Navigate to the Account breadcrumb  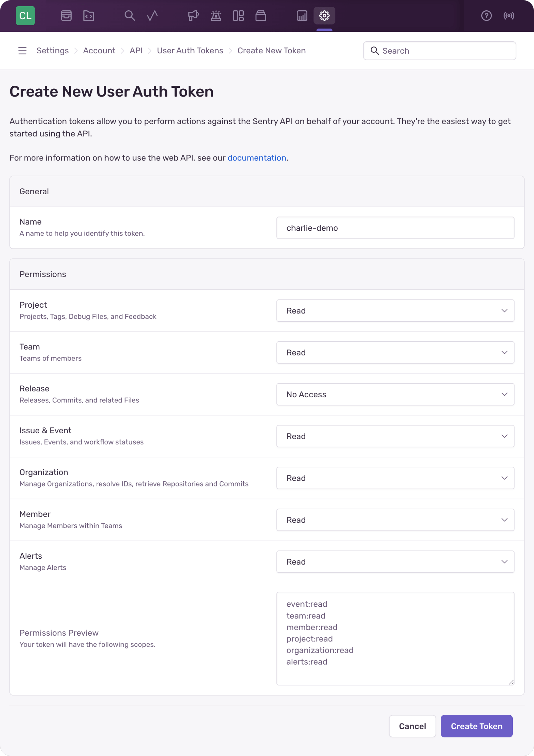99,51
